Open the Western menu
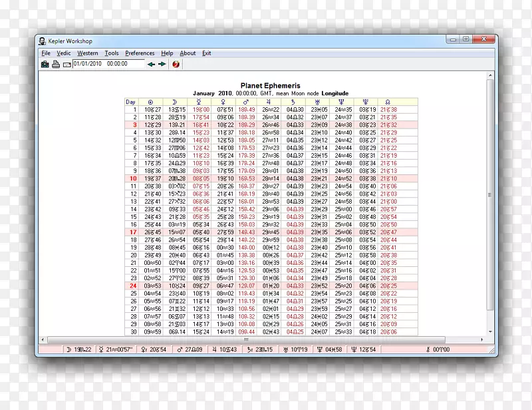 click(x=87, y=53)
